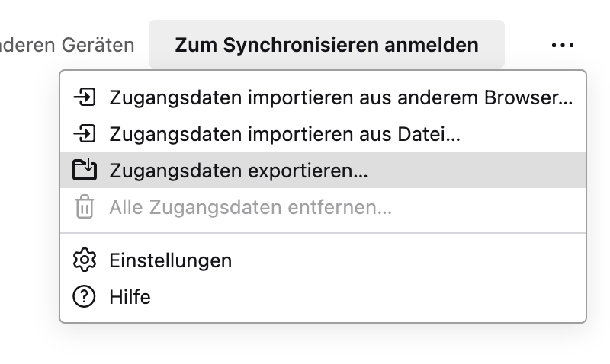Click the Hilfe question mark icon

click(84, 296)
